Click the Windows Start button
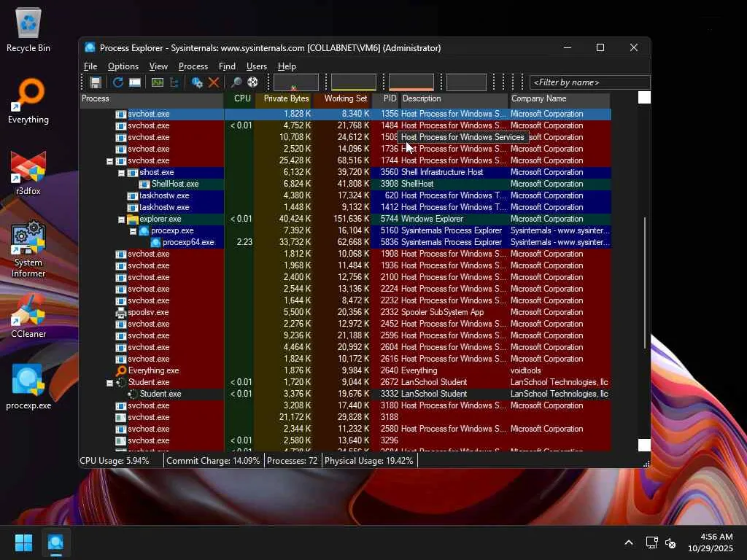This screenshot has height=560, width=747. (x=23, y=542)
